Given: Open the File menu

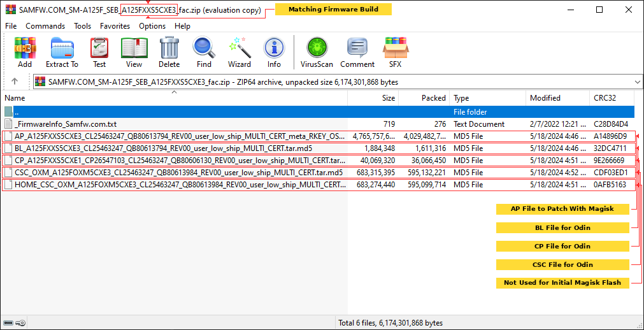Looking at the screenshot, I should pyautogui.click(x=11, y=26).
